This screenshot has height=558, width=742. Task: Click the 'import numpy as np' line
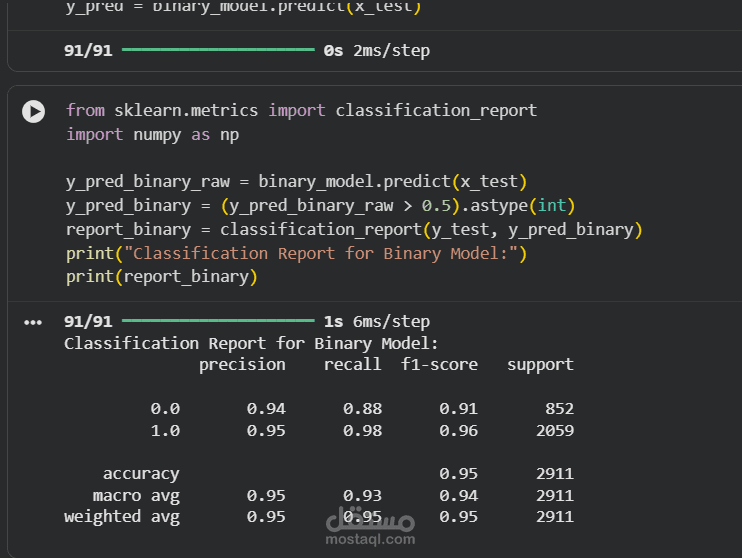tap(152, 134)
